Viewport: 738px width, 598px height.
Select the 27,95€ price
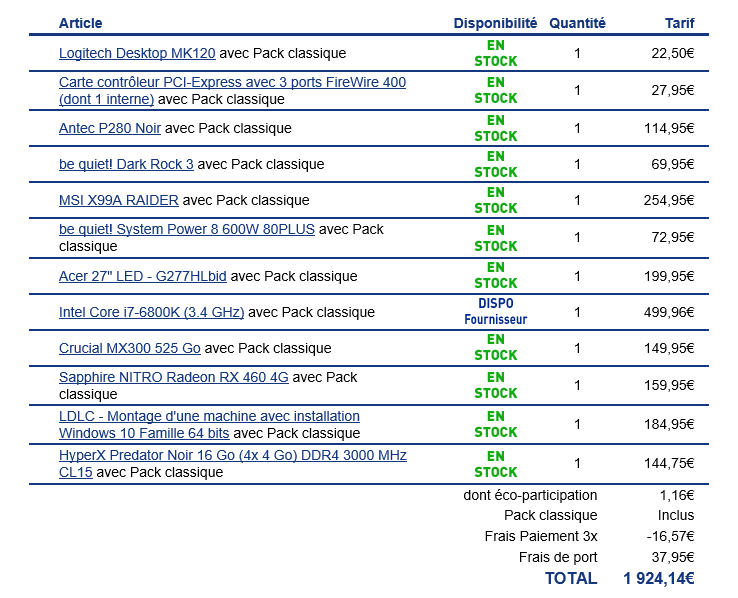click(673, 90)
